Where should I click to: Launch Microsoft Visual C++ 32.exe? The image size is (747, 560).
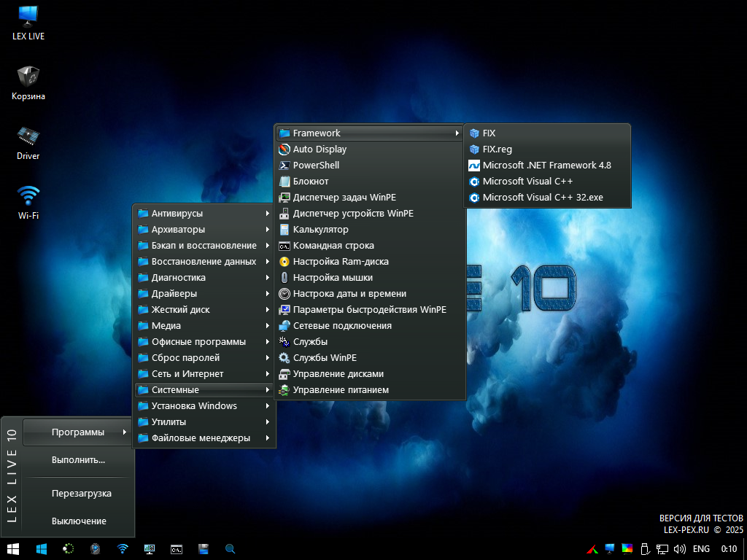point(547,198)
